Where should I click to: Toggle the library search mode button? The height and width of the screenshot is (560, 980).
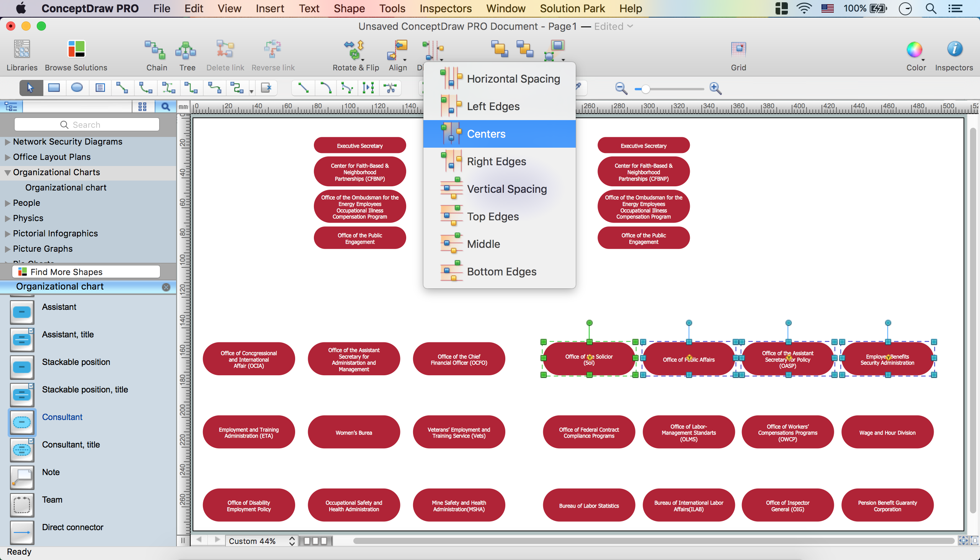tap(165, 107)
